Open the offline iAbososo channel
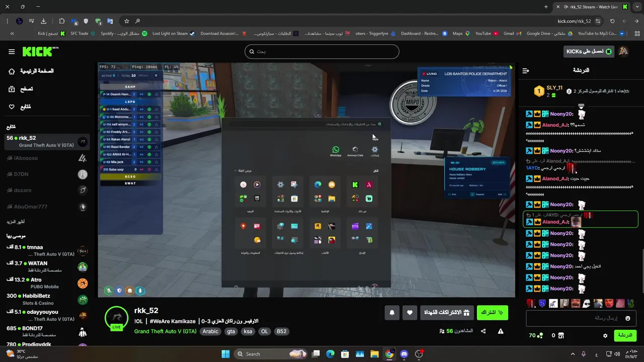 pos(47,158)
